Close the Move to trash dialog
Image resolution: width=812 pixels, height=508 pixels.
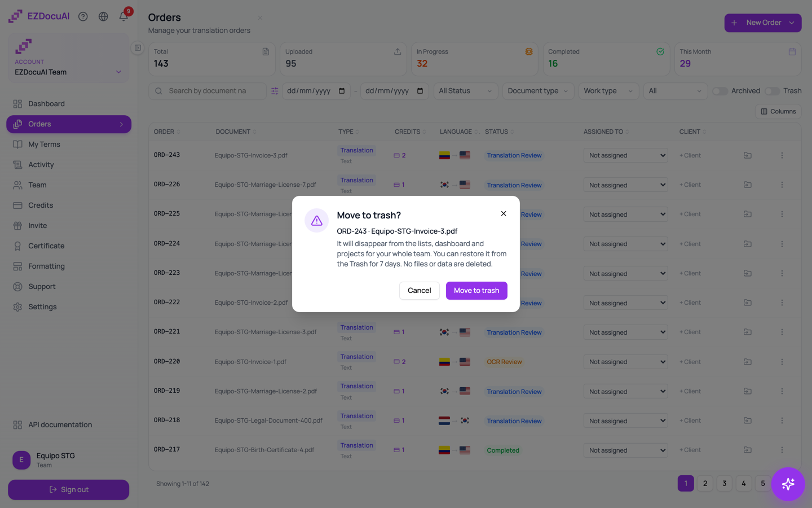(504, 213)
